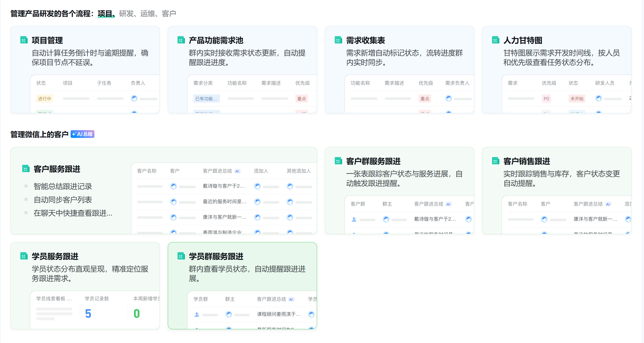Open the 学员群服务跟进 template title
644x343 pixels.
click(216, 256)
